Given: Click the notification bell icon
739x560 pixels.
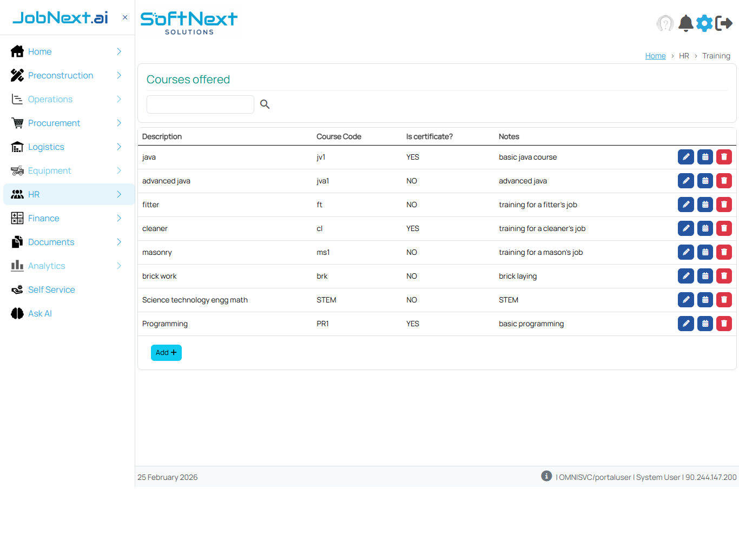Looking at the screenshot, I should click(x=685, y=23).
